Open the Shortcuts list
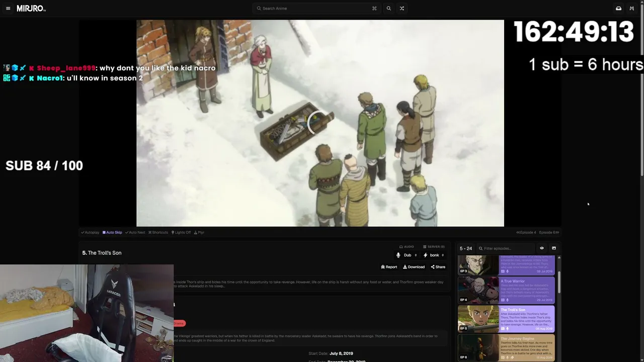The image size is (644, 362). [158, 232]
